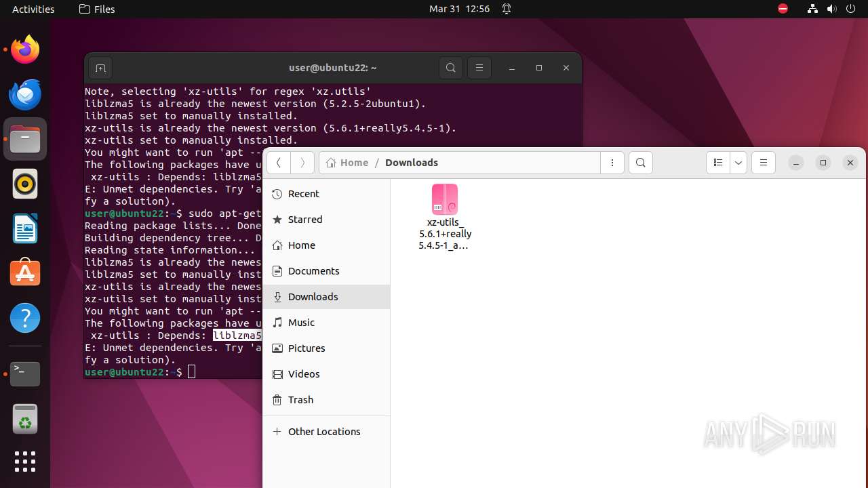
Task: Click the highlighted liblzma5 text in Terminal
Action: click(237, 335)
